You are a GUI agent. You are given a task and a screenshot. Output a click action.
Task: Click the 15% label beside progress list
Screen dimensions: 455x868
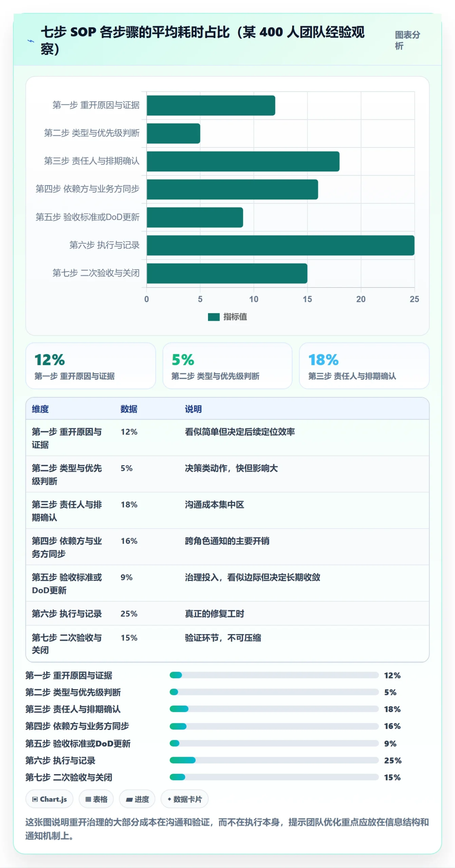[x=392, y=777]
